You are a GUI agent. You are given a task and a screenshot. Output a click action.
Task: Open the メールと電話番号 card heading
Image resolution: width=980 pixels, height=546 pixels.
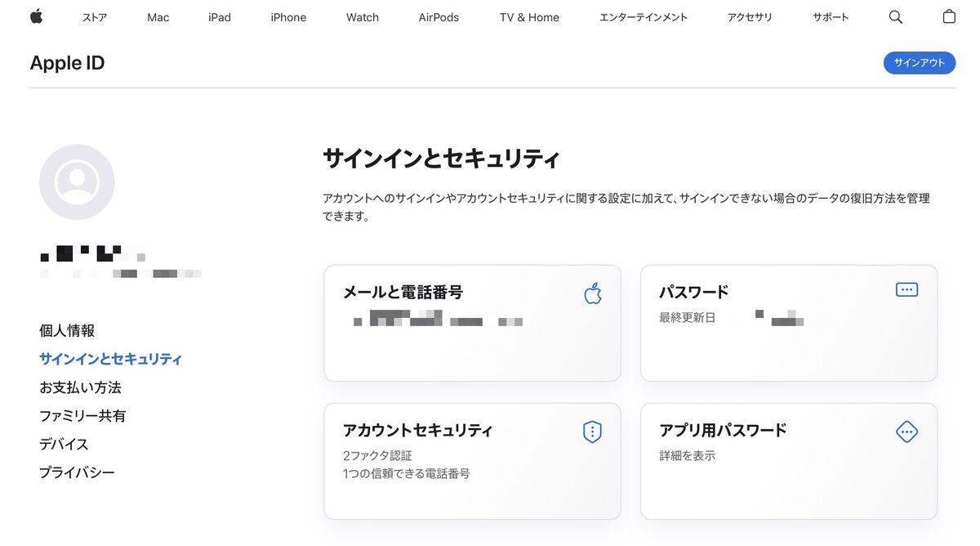click(x=403, y=292)
